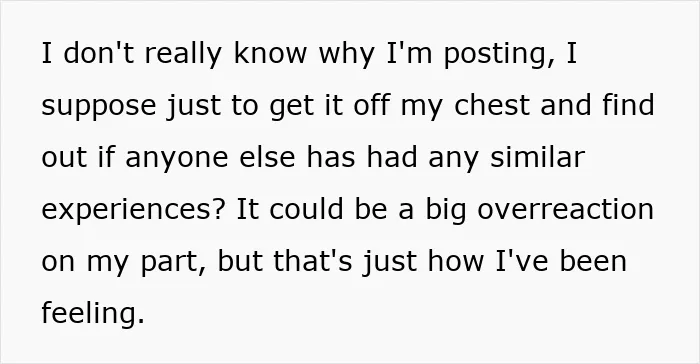Image resolution: width=700 pixels, height=364 pixels.
Task: Click on the word "off"
Action: pos(371,105)
